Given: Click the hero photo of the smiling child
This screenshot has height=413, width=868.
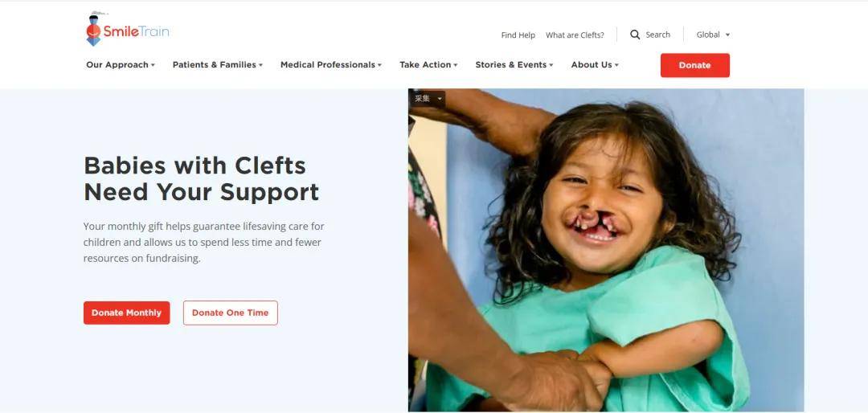Looking at the screenshot, I should (606, 250).
